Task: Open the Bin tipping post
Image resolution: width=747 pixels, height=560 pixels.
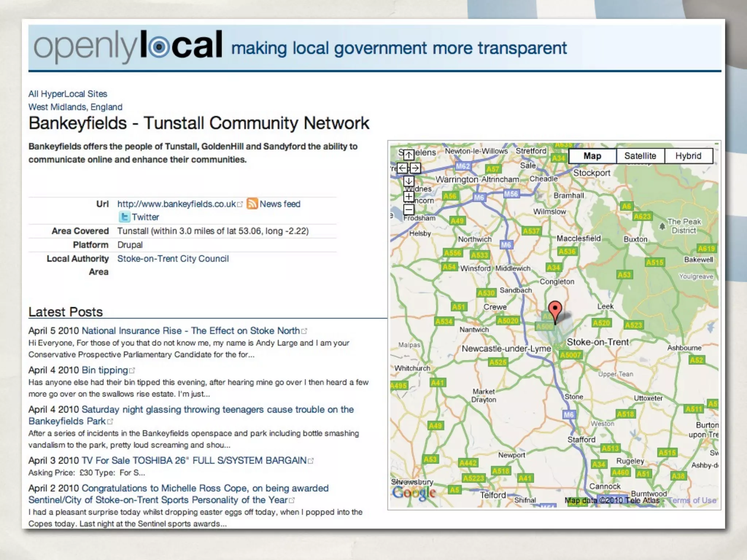Action: point(105,370)
